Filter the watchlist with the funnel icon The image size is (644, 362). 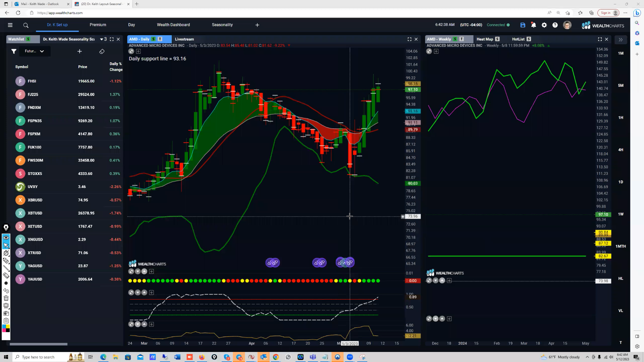pyautogui.click(x=14, y=51)
